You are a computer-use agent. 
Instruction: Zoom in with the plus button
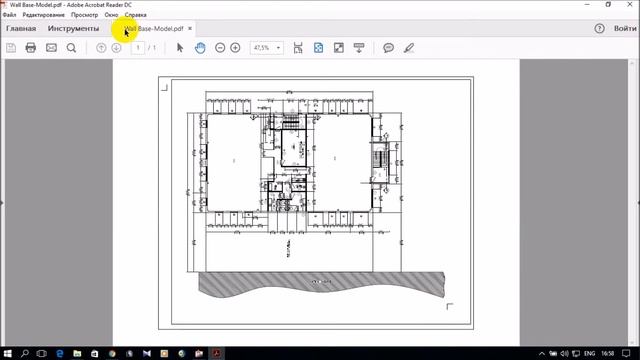(x=235, y=48)
